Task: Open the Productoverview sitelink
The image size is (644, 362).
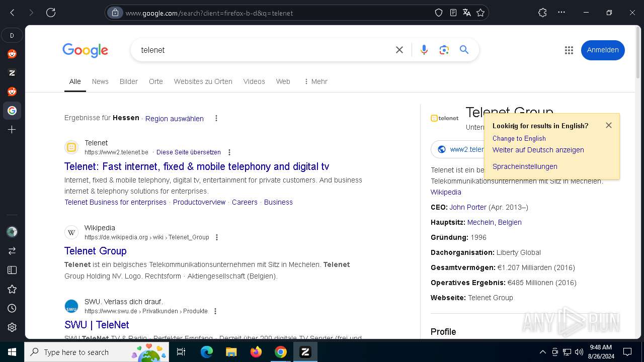Action: pos(199,202)
